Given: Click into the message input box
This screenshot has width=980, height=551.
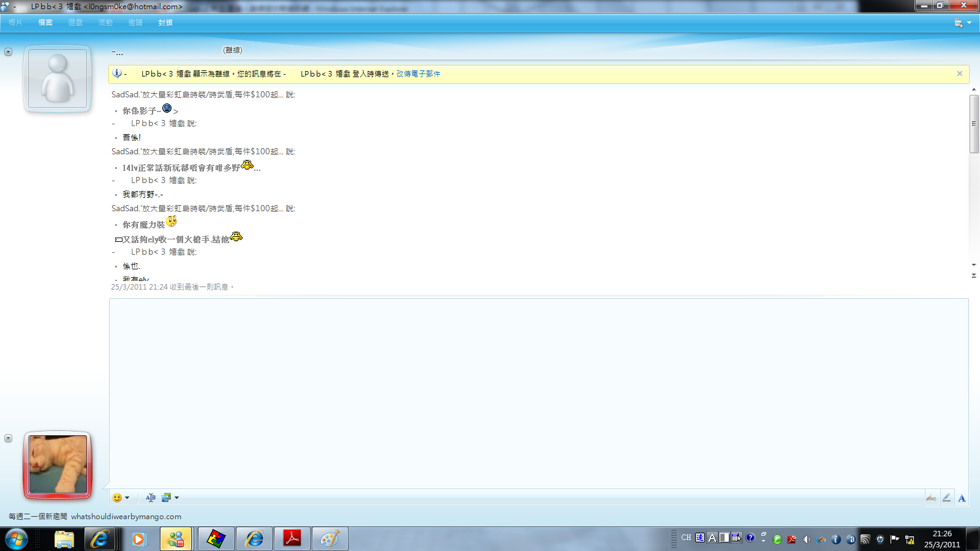Looking at the screenshot, I should coord(539,393).
